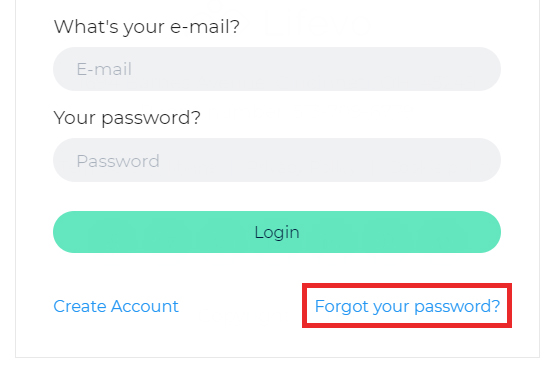This screenshot has height=371, width=556.
Task: Click the Login text on green button
Action: pyautogui.click(x=277, y=233)
